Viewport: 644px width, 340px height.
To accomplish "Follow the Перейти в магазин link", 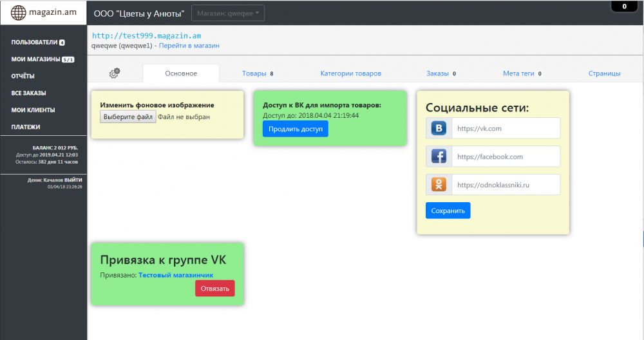I will pyautogui.click(x=189, y=46).
